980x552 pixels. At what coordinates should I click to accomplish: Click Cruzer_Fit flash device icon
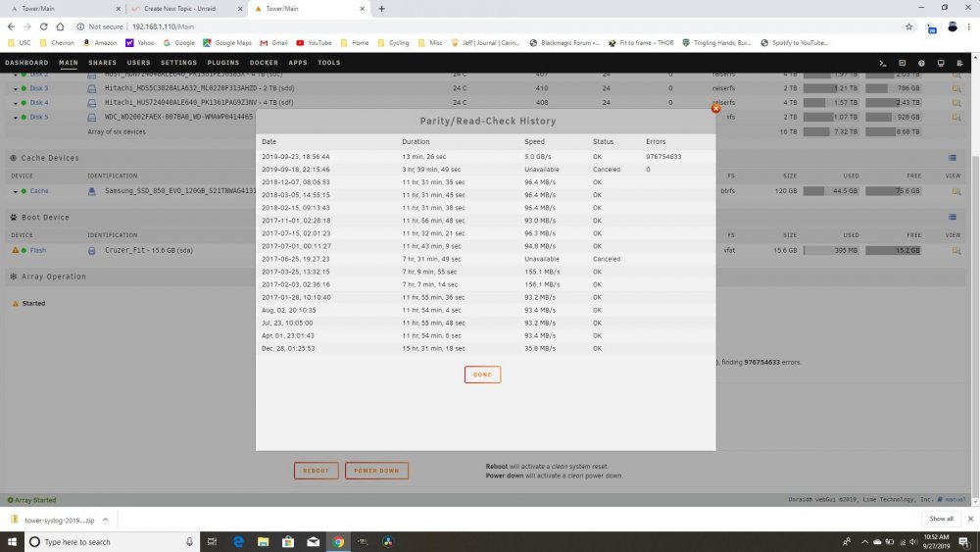tap(92, 251)
